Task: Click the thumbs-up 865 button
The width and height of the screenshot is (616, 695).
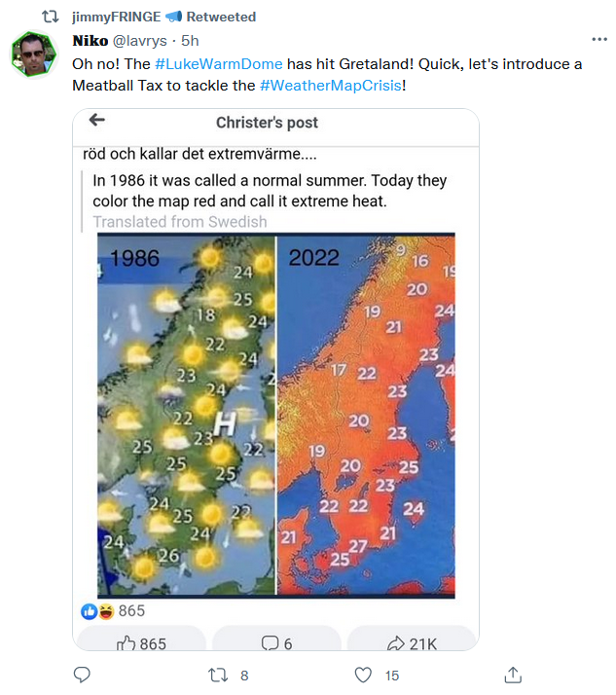Action: pos(141,643)
